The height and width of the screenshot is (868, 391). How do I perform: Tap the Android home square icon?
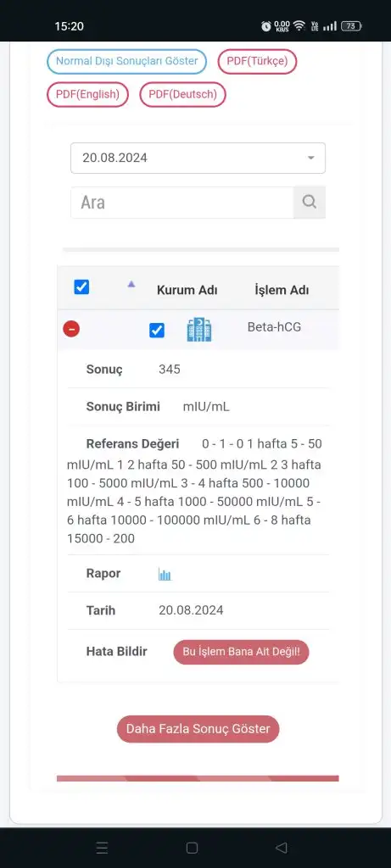click(193, 848)
